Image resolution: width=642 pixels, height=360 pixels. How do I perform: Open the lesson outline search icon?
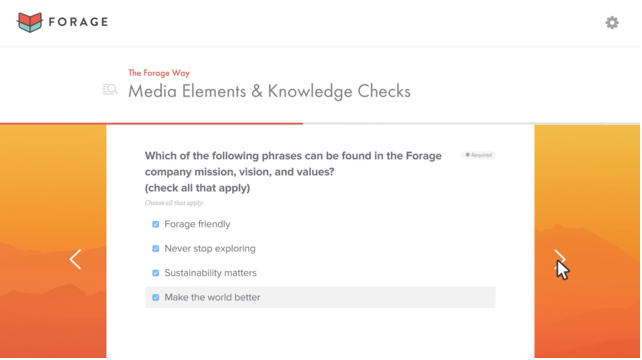click(110, 89)
